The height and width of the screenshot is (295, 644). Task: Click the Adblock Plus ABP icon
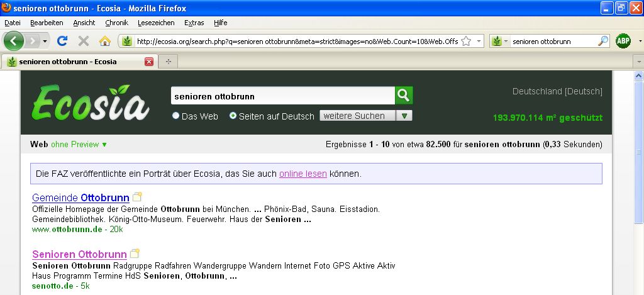coord(623,41)
